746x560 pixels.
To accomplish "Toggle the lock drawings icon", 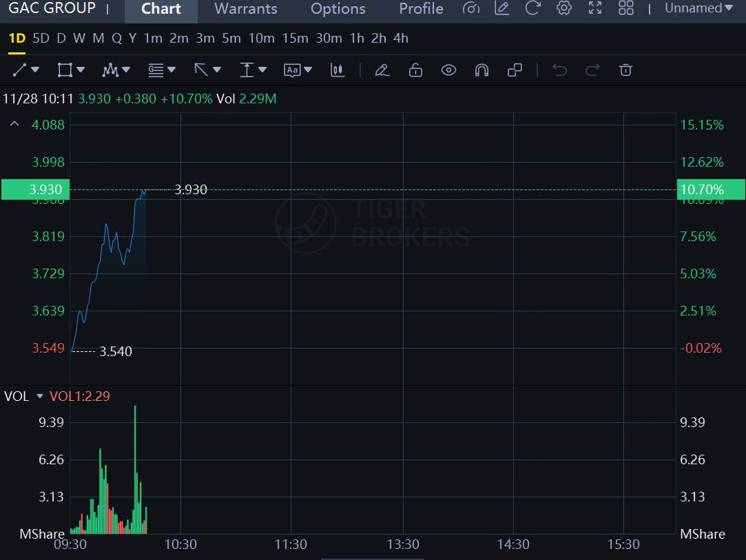I will click(415, 70).
